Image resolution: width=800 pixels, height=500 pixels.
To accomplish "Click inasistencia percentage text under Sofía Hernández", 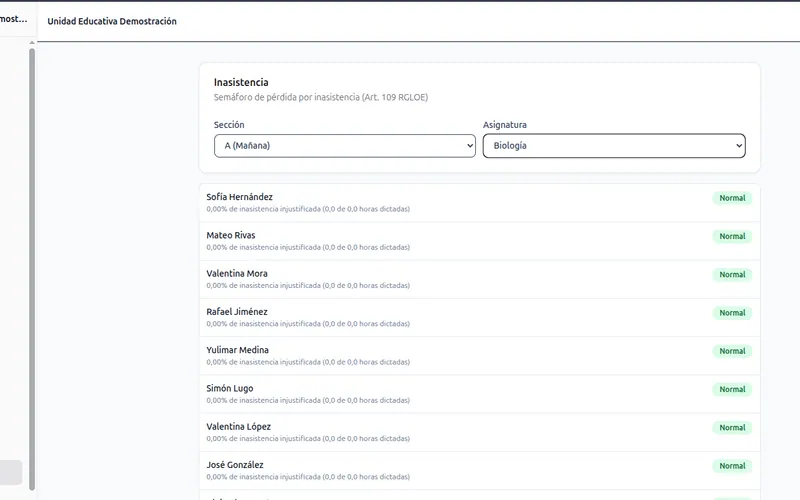I will (x=308, y=209).
